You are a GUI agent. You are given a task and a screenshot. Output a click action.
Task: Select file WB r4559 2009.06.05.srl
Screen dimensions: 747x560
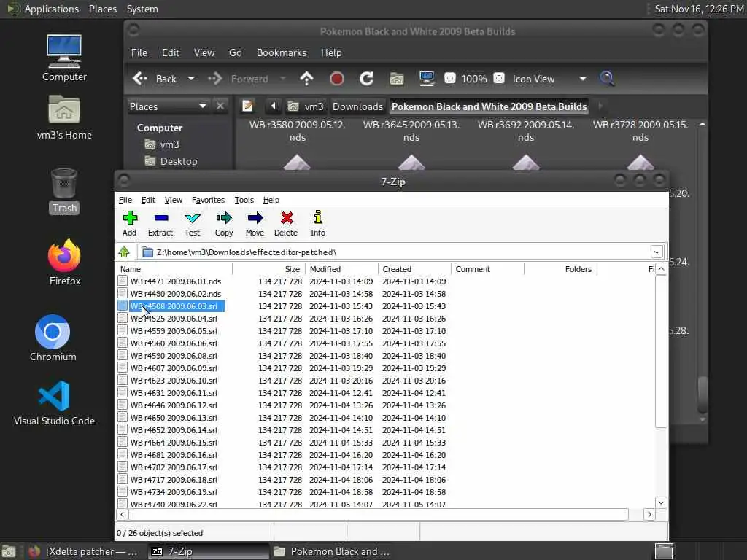[174, 331]
